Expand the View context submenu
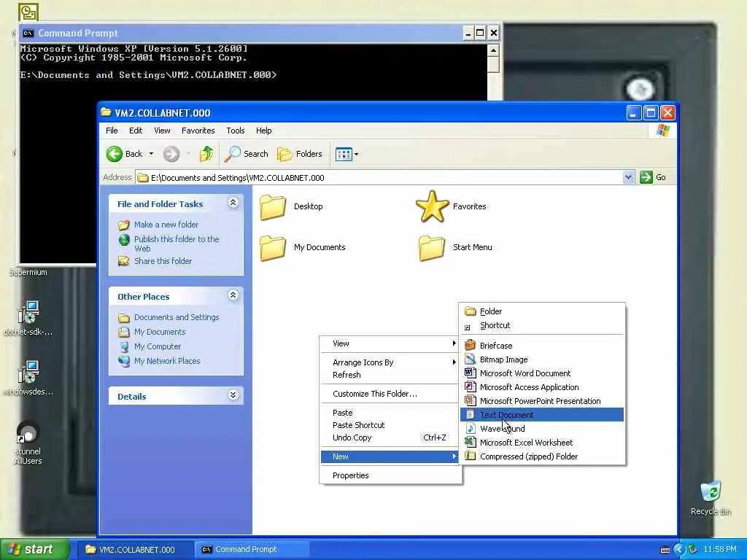 [390, 343]
